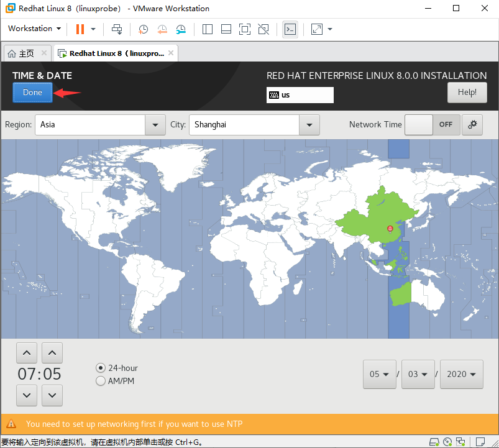This screenshot has height=448, width=499.
Task: Click the Asia region text field
Action: (90, 125)
